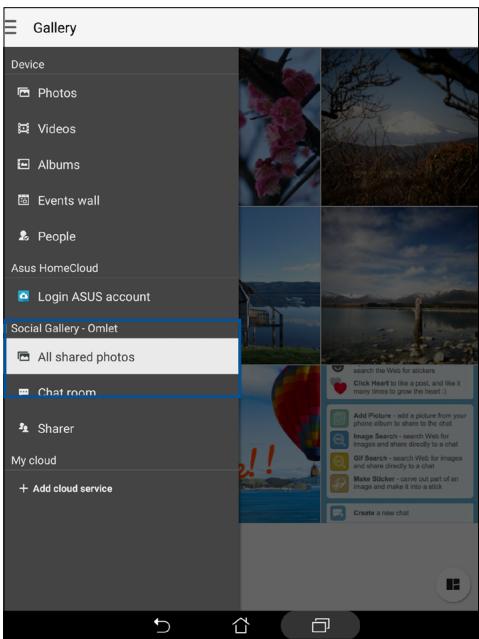Open the lakeside pier photo thumbnail
The width and height of the screenshot is (479, 639).
click(x=280, y=285)
